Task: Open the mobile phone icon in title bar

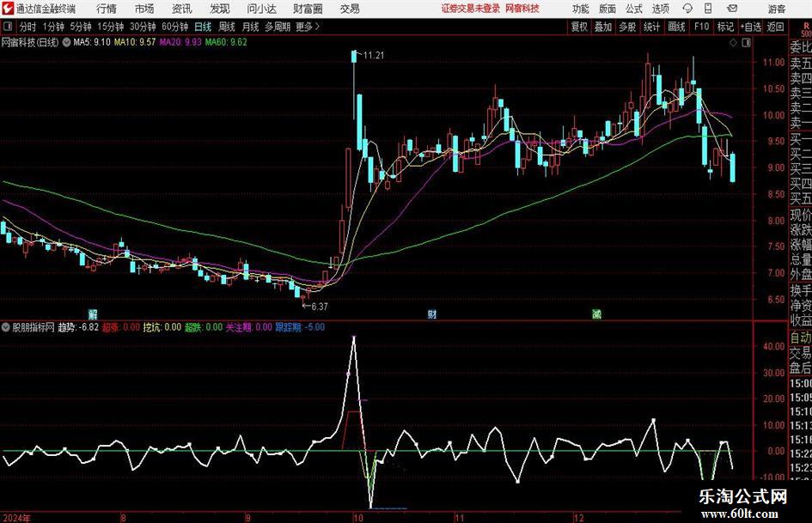Action: point(708,9)
